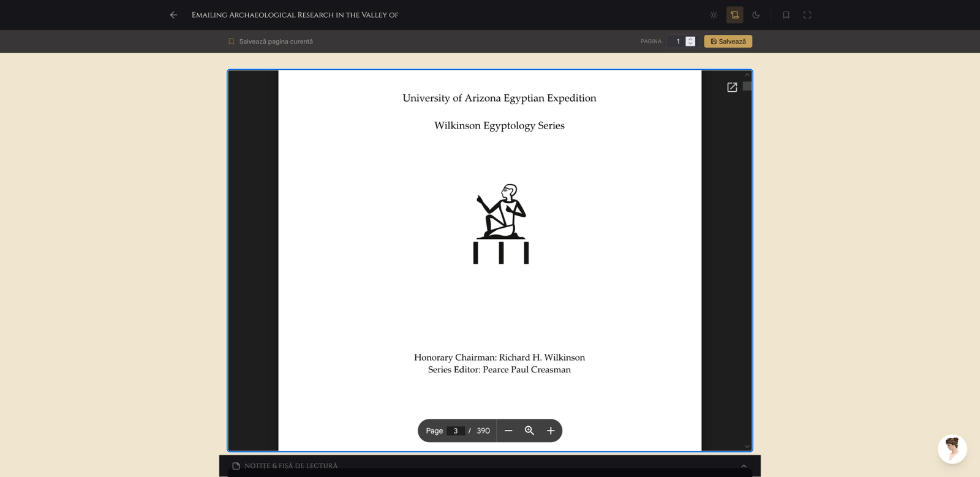Click the seated scribe hieroglyph logo
This screenshot has height=477, width=980.
pyautogui.click(x=501, y=224)
